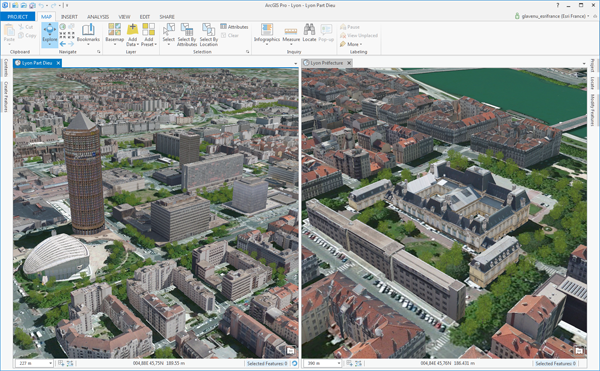This screenshot has height=371, width=600.
Task: Click the Full Extent globe icon
Action: [x=63, y=27]
